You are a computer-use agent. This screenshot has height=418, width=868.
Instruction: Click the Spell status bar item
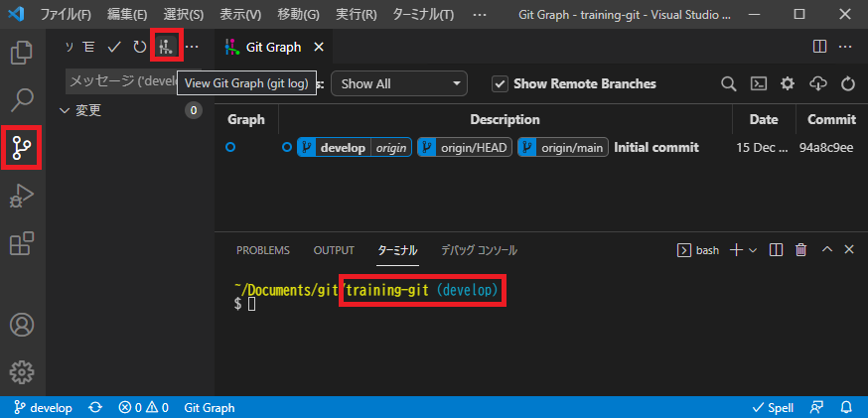click(x=773, y=408)
